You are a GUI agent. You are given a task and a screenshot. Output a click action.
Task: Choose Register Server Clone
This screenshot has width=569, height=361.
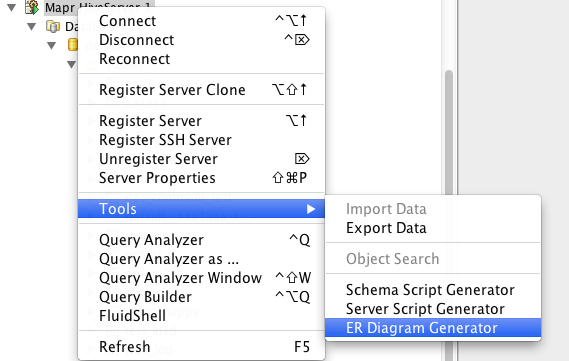pyautogui.click(x=201, y=90)
